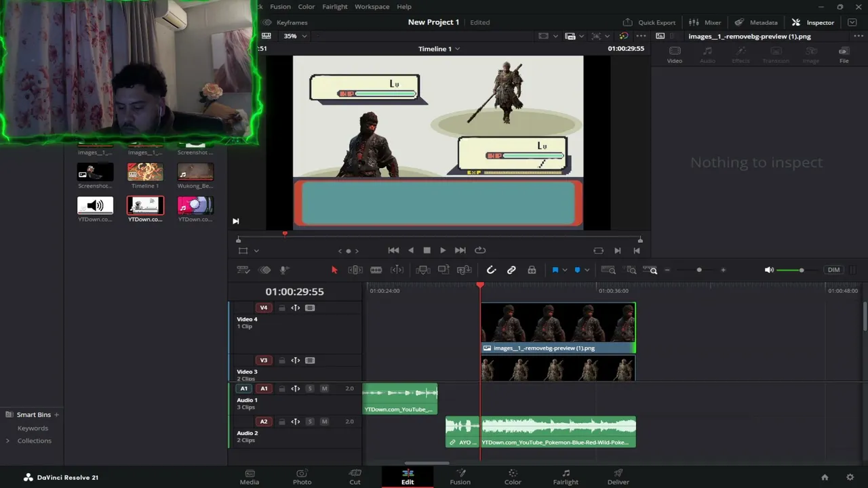Toggle Position Lock padlock
The width and height of the screenshot is (868, 488).
532,270
